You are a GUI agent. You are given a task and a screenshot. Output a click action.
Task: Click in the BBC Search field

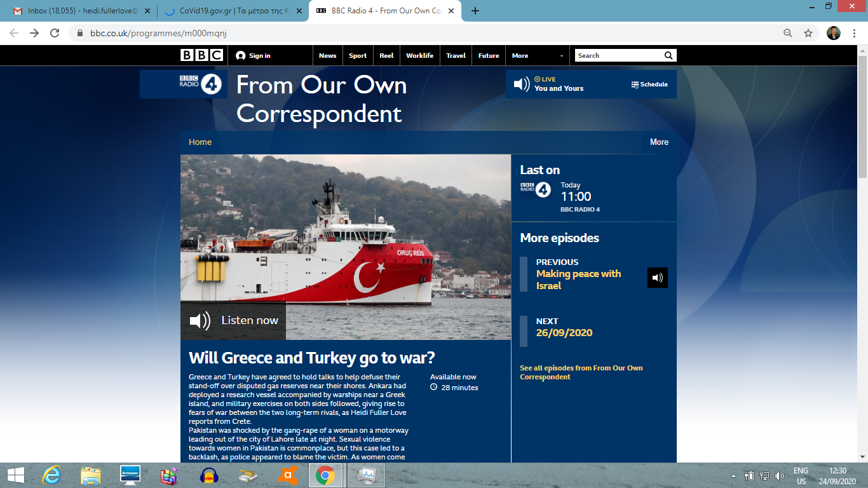[618, 56]
